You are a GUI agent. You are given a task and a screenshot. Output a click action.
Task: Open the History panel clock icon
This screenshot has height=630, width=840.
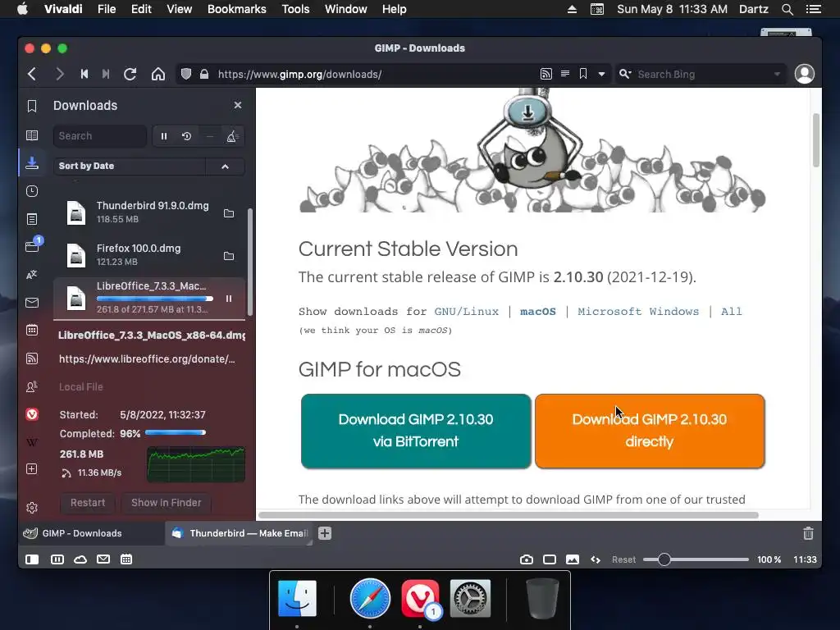(x=32, y=191)
